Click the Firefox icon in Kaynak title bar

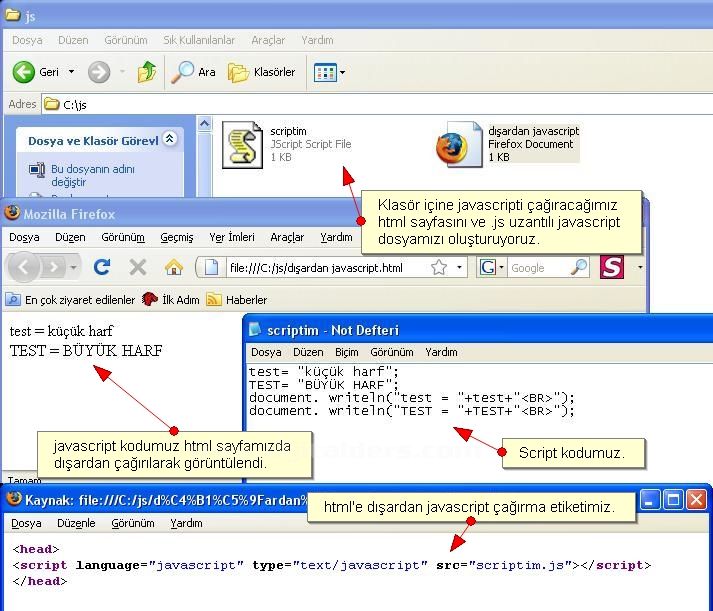tap(14, 499)
